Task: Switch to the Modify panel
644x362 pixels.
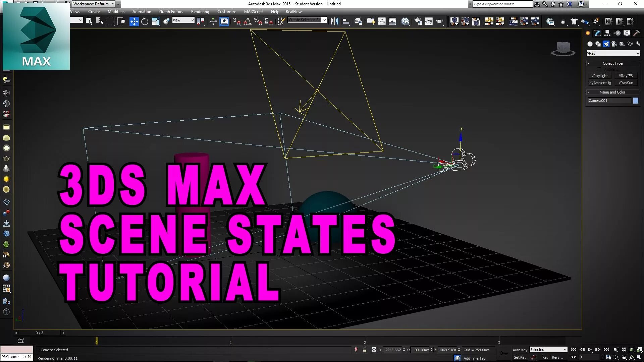Action: coord(598,33)
